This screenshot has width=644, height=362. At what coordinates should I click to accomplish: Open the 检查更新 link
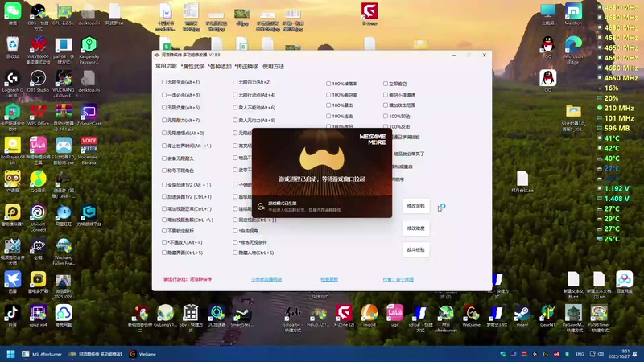click(x=329, y=279)
